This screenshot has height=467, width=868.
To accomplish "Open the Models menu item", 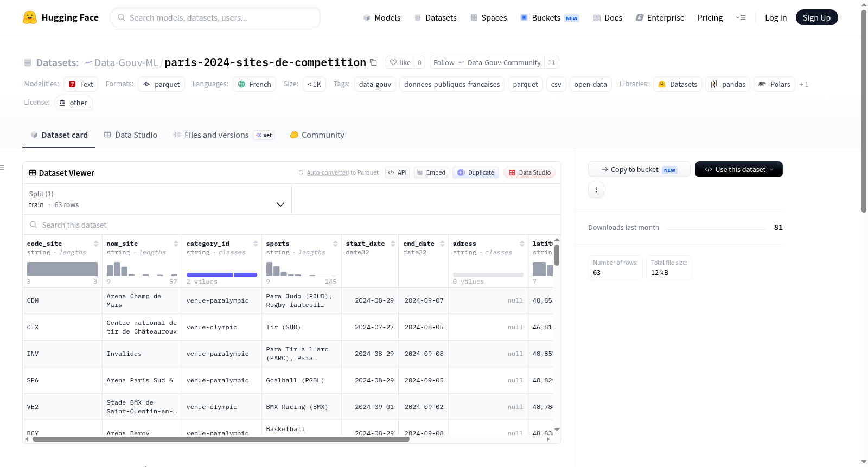I will click(382, 17).
